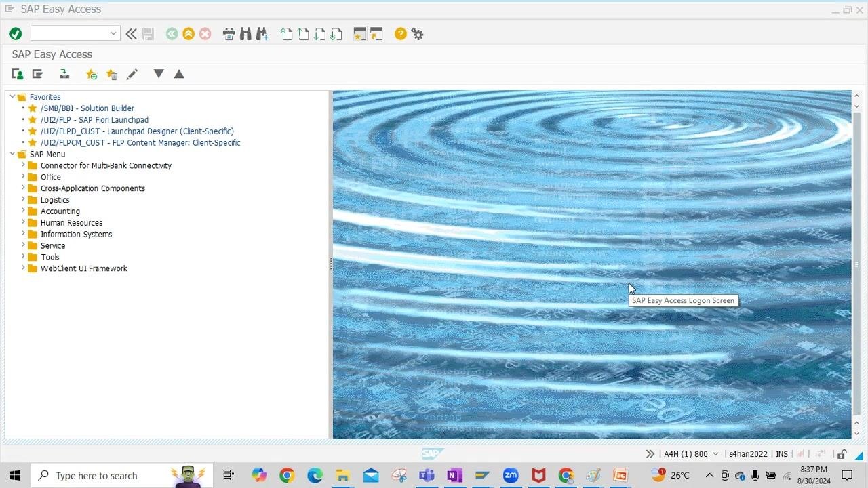868x488 pixels.
Task: Expand the Tools folder
Action: (x=23, y=257)
